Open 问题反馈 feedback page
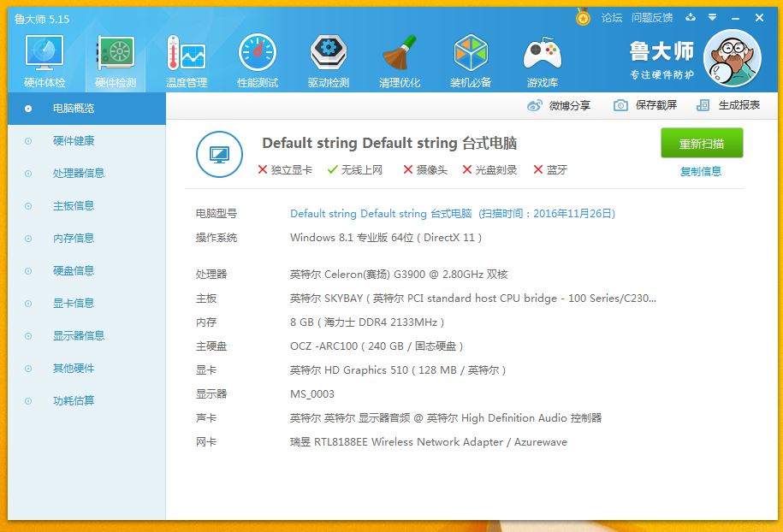Viewport: 783px width, 532px height. pyautogui.click(x=655, y=17)
